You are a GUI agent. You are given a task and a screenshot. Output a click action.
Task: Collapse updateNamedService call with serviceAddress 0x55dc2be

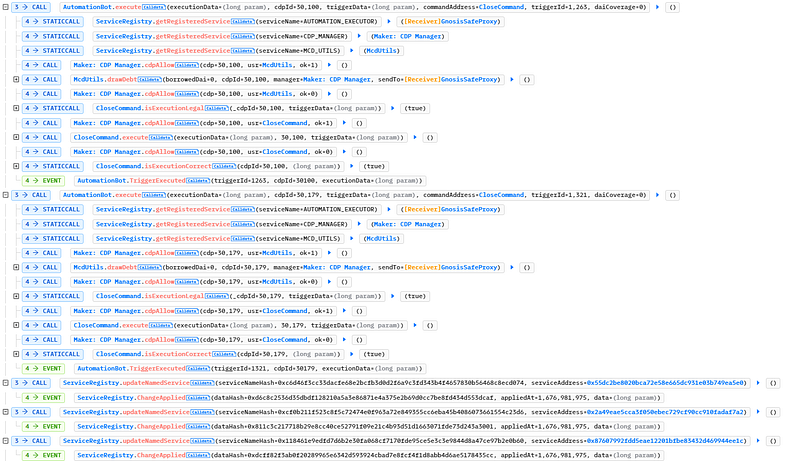pyautogui.click(x=4, y=383)
